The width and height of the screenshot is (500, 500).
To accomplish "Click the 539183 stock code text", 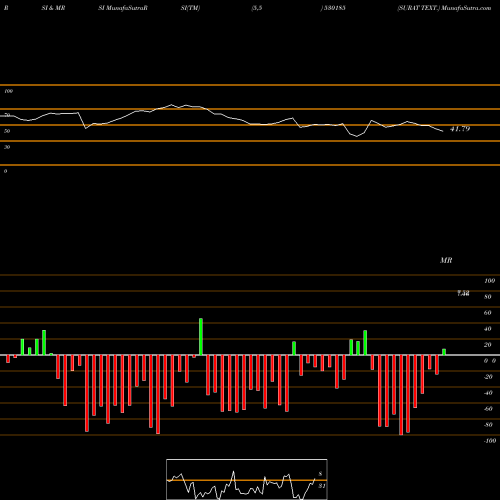I will click(x=334, y=8).
